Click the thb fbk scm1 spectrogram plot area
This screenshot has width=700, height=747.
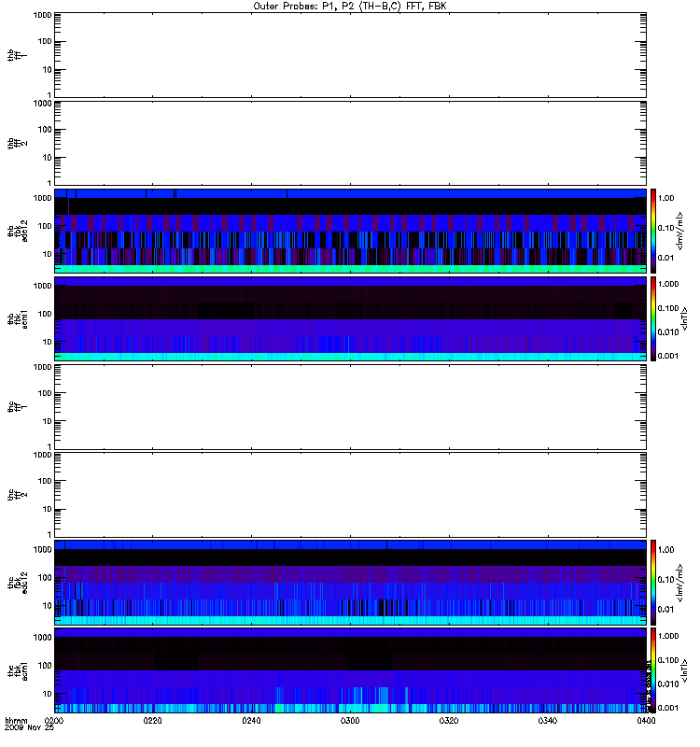tap(350, 319)
